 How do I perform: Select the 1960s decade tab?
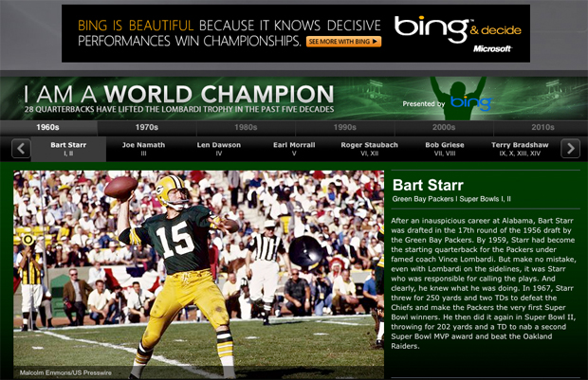47,126
